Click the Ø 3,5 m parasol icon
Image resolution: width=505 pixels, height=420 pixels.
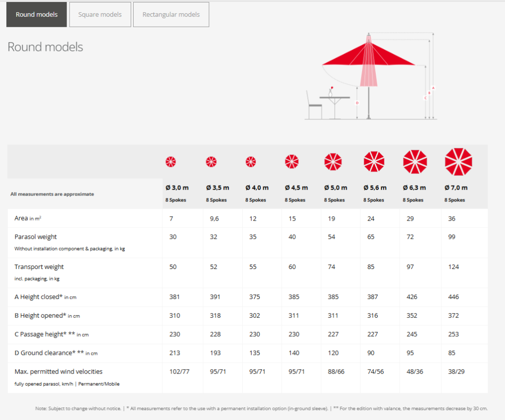(211, 161)
